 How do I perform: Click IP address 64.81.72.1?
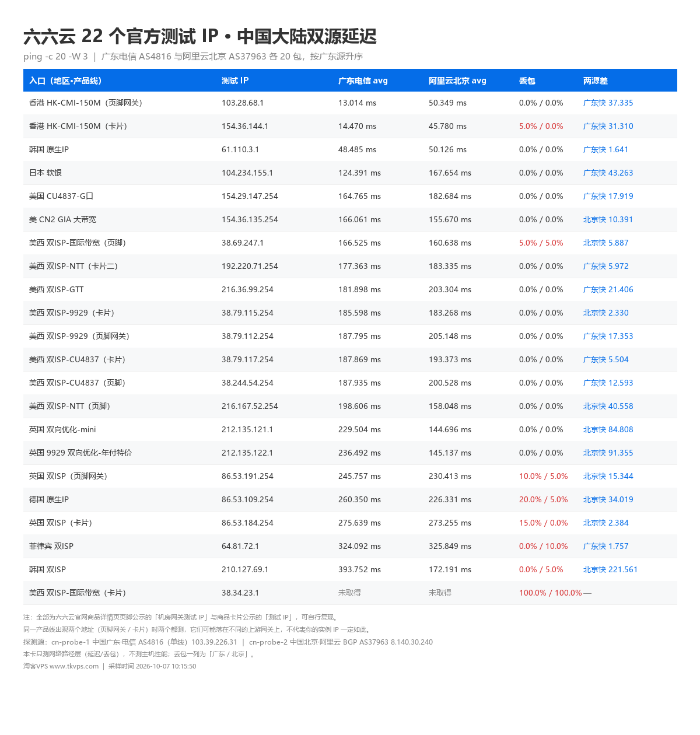(240, 546)
